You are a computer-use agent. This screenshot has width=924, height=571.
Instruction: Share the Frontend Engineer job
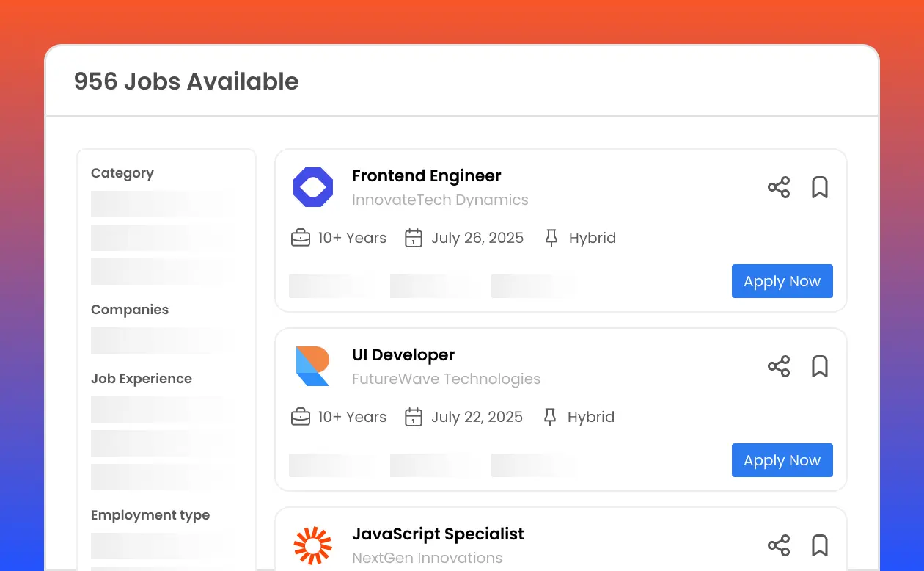[x=779, y=187]
